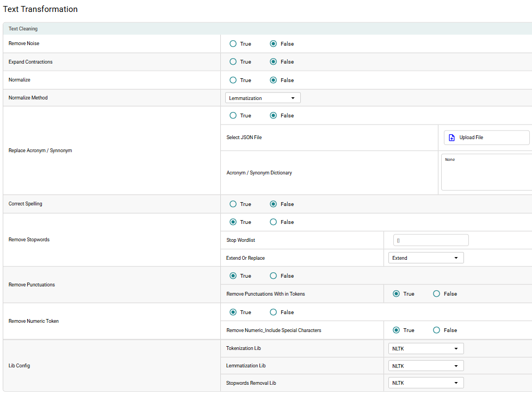Click the Acronym / Synonym Dictionary text area

486,173
